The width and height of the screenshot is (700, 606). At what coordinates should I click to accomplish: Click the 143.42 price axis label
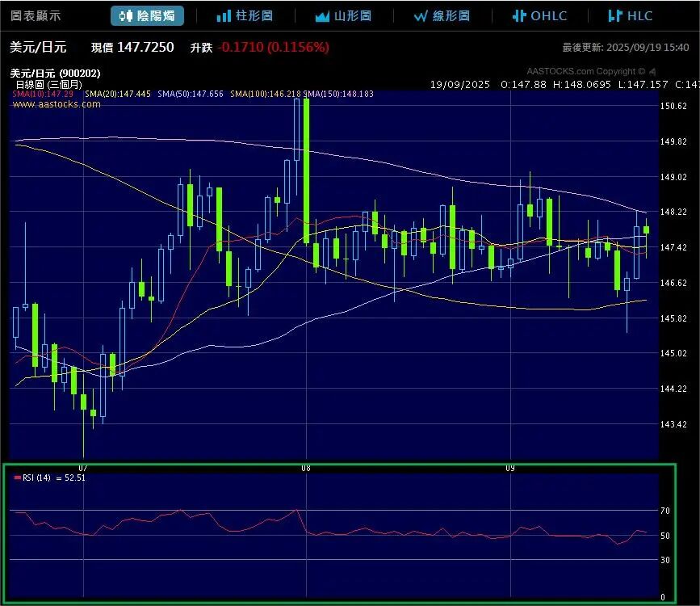[673, 424]
